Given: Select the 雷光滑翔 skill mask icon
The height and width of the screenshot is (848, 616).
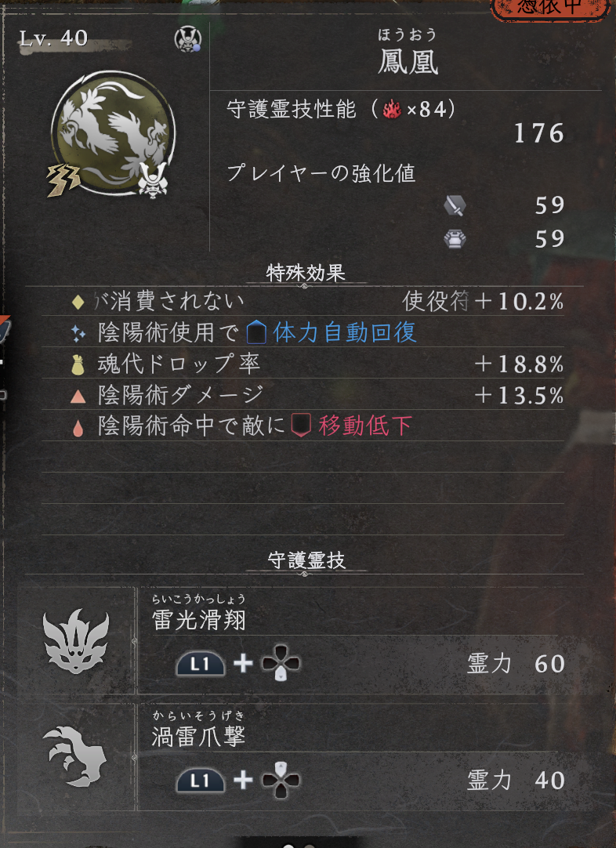Looking at the screenshot, I should coord(76,641).
